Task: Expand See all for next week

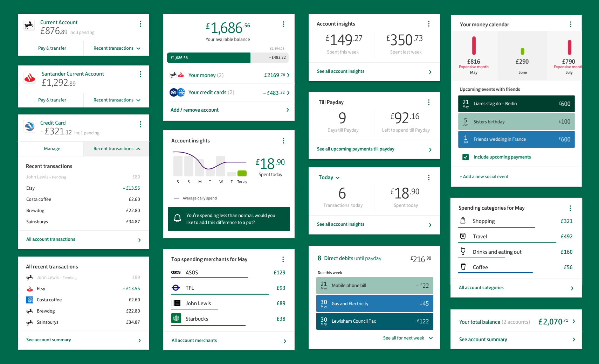Action: pos(408,338)
